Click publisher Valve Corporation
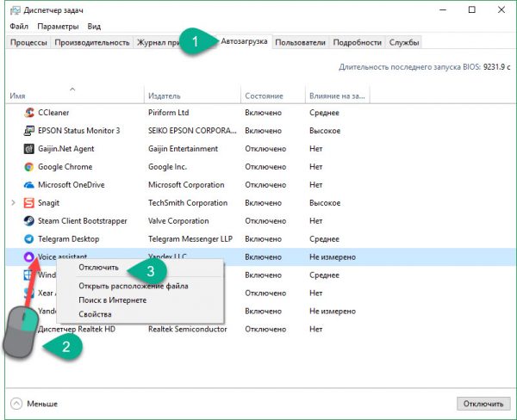 (178, 221)
